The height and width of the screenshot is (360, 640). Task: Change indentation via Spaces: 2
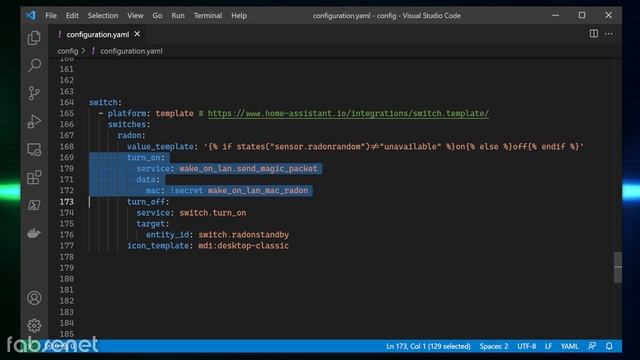pos(494,346)
